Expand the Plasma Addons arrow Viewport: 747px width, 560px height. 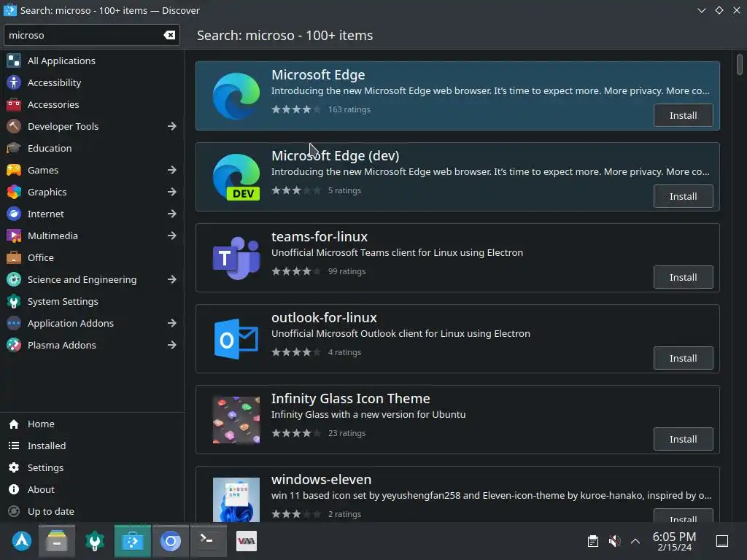pos(172,345)
